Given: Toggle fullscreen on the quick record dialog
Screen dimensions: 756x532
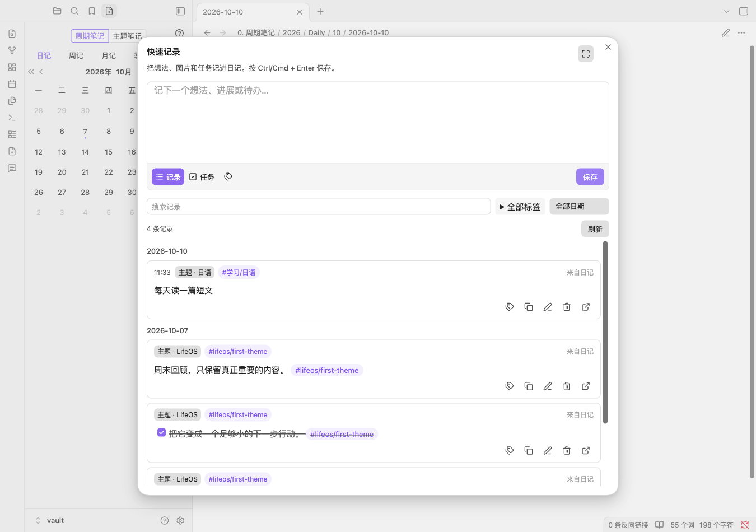Looking at the screenshot, I should [x=586, y=54].
